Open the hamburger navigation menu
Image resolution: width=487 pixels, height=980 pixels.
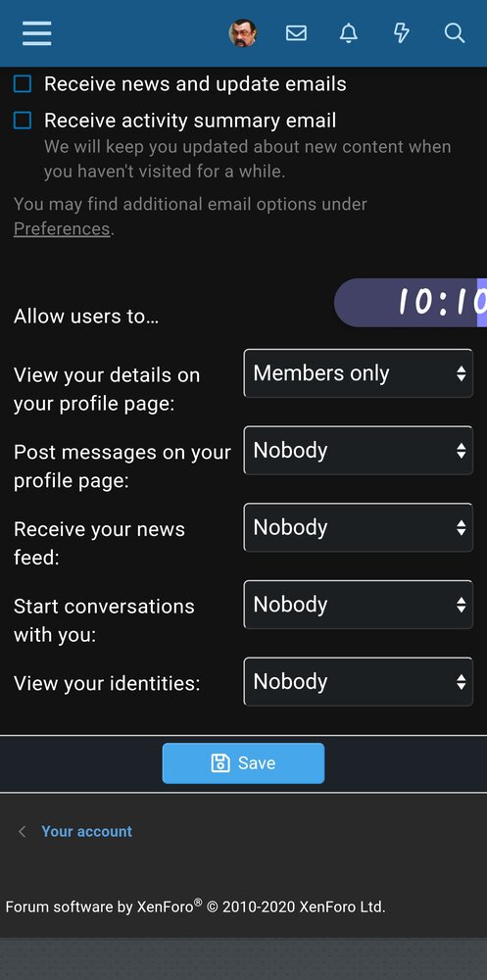coord(37,33)
